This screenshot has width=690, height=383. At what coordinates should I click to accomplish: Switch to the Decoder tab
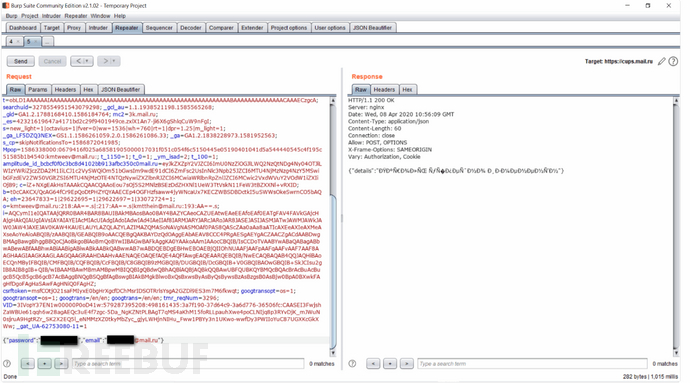(191, 28)
